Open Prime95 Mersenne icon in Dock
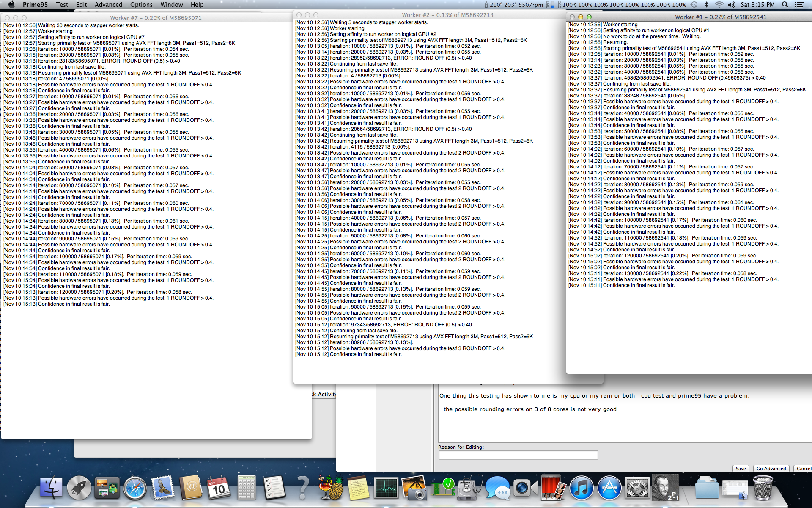 (665, 488)
